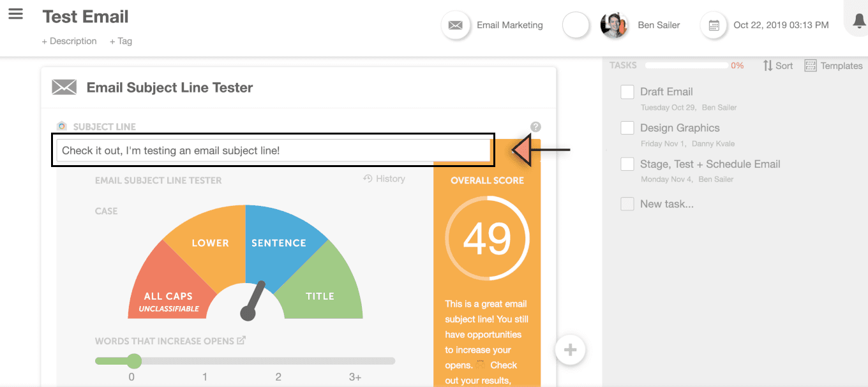Open History for the subject line tester
Screen dimensions: 868x387
coord(384,179)
